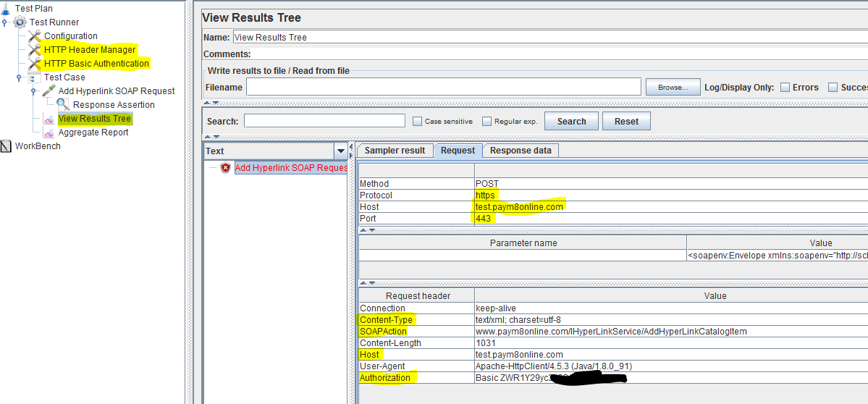The height and width of the screenshot is (404, 868).
Task: Select the Response Assertion node
Action: (114, 104)
